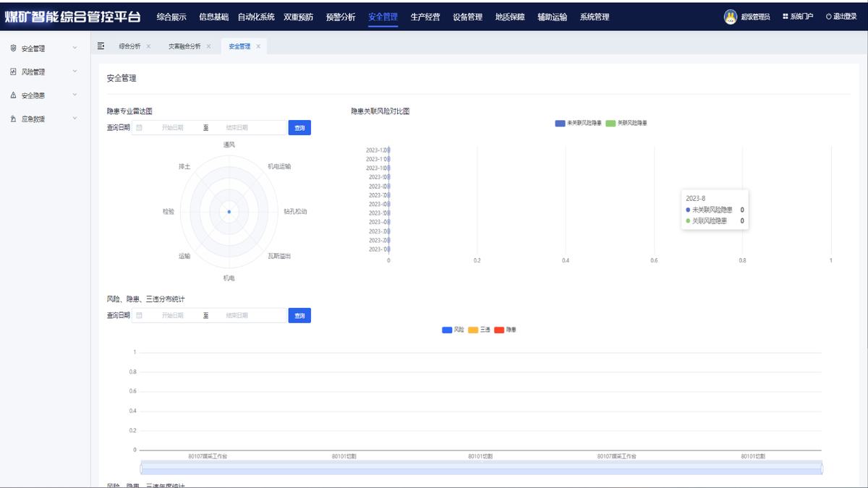Collapse the sidebar with the hamburger fold icon
Image resolution: width=868 pixels, height=488 pixels.
click(101, 46)
